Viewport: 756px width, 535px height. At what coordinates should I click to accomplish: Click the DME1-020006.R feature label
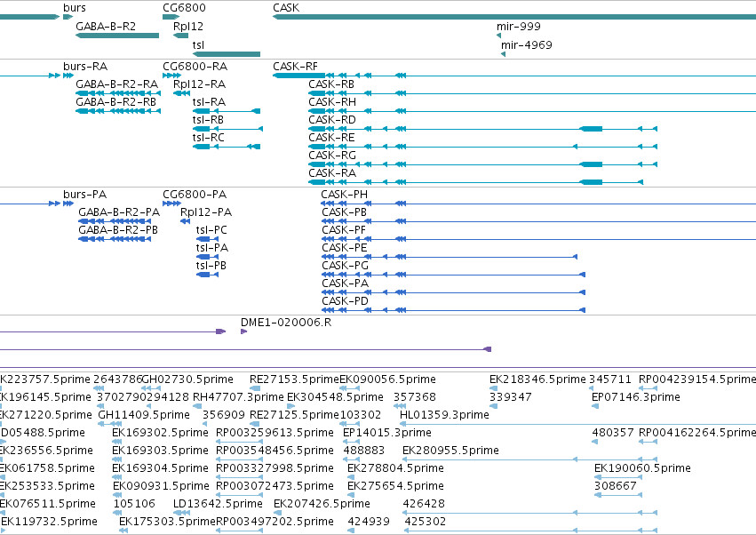click(286, 323)
